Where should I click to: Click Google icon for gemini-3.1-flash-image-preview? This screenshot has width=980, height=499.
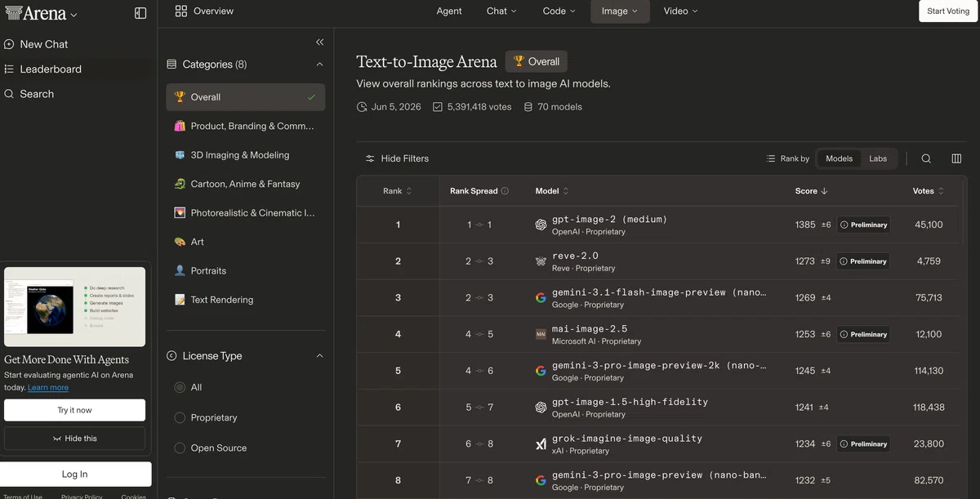(541, 298)
